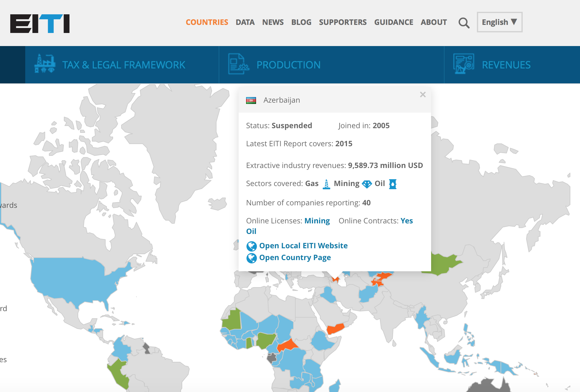The height and width of the screenshot is (392, 580).
Task: Close the Azerbaijan popup
Action: [423, 95]
